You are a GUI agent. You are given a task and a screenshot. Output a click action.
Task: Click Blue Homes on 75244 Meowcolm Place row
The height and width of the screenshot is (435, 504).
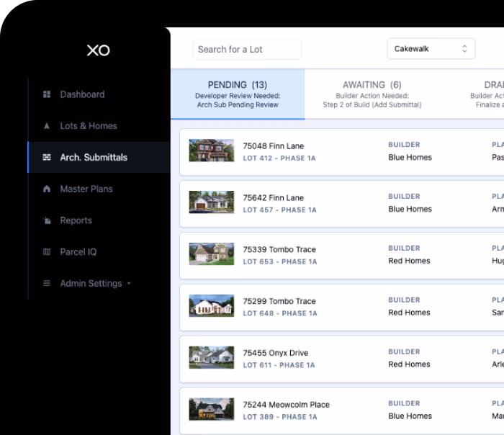point(410,416)
